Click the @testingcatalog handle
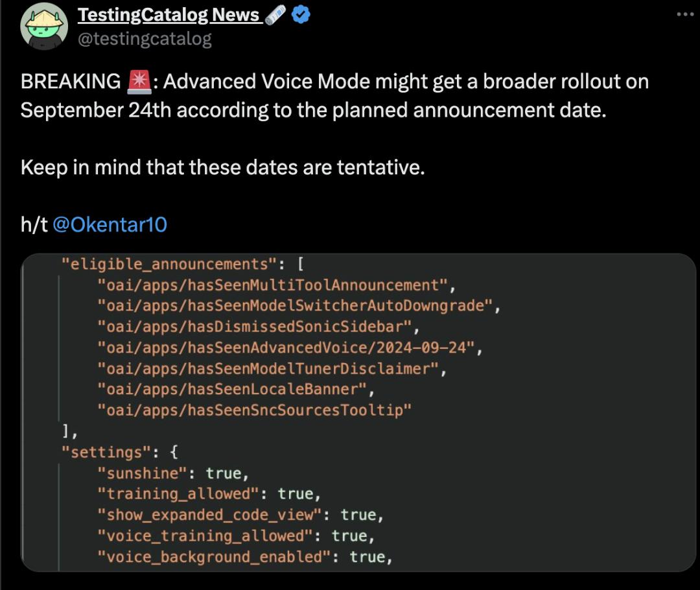700x590 pixels. [145, 39]
